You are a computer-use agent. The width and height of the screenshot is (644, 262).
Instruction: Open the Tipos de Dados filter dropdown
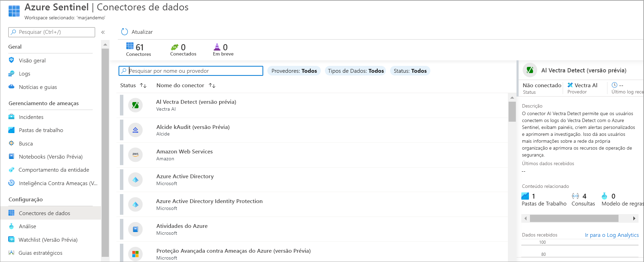[x=356, y=71]
